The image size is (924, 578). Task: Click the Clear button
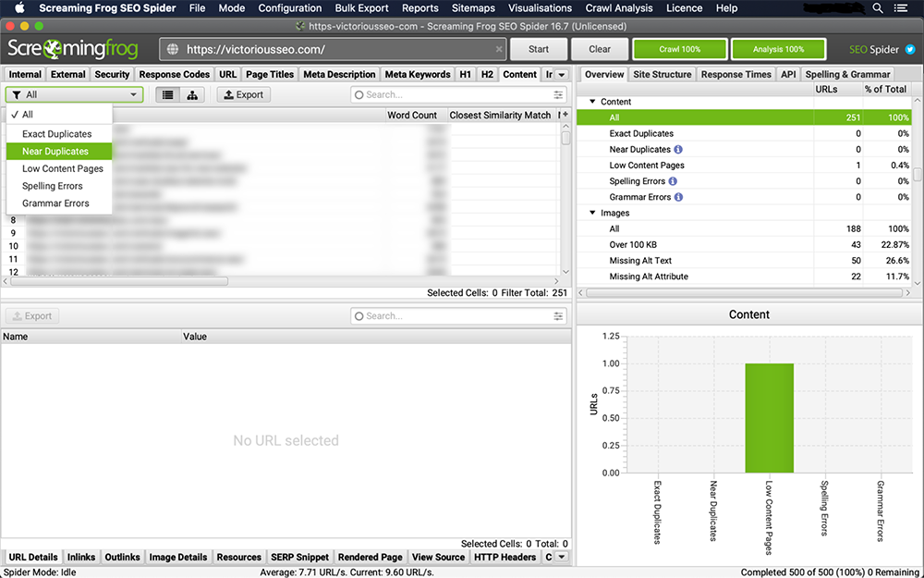[x=600, y=50]
